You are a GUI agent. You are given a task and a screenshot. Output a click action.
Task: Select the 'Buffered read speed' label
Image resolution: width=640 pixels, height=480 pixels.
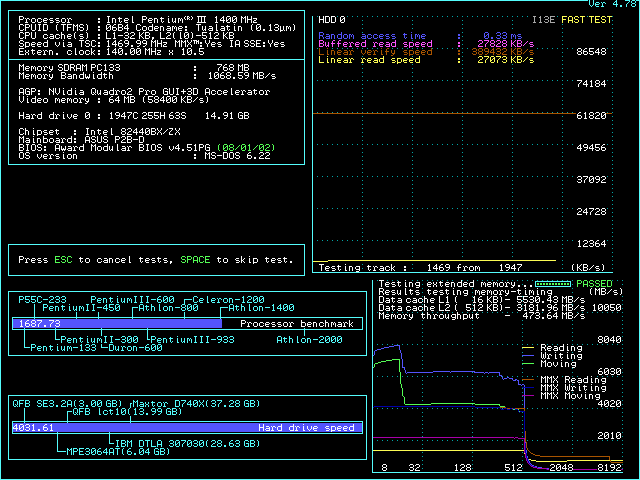(x=375, y=44)
